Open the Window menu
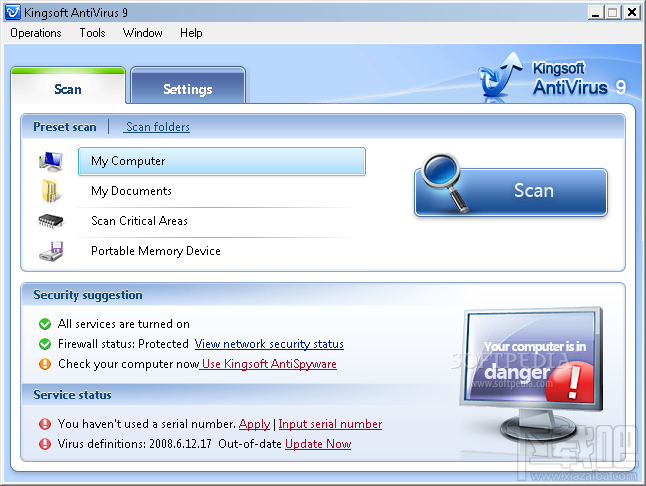This screenshot has height=486, width=646. coord(143,33)
